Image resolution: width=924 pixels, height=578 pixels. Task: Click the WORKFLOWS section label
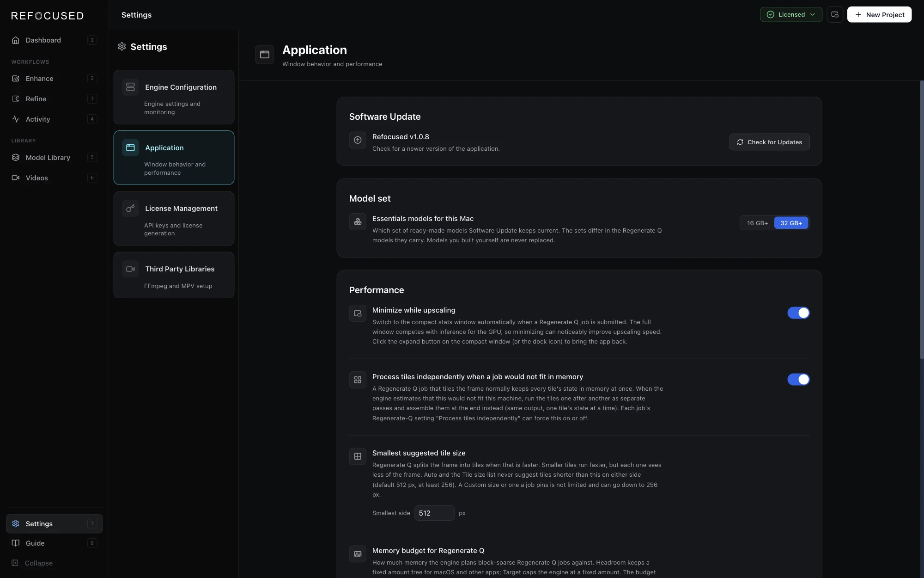(x=30, y=62)
